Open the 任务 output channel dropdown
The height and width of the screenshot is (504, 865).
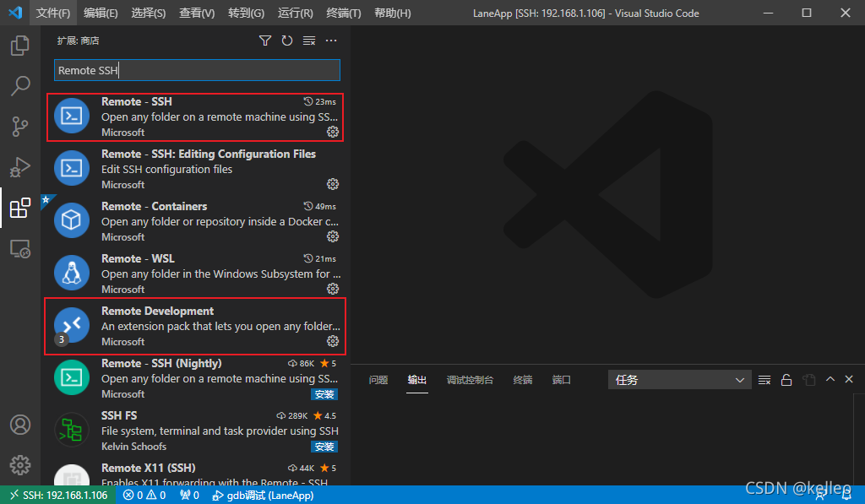pos(680,380)
